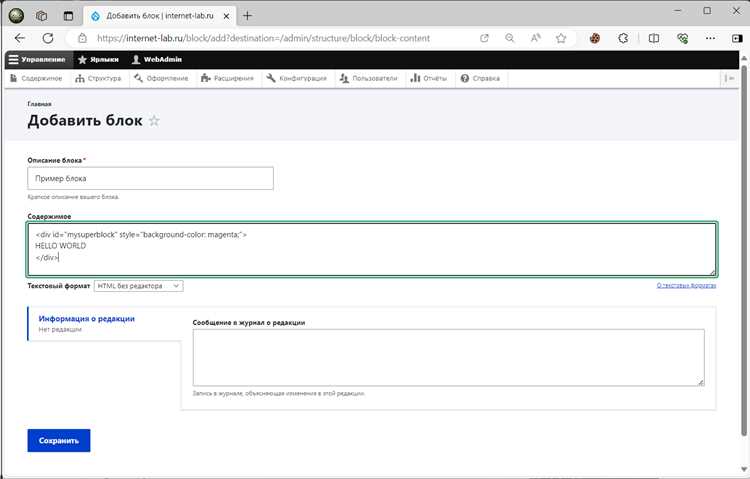
Task: Open split screen icon
Action: pos(653,38)
